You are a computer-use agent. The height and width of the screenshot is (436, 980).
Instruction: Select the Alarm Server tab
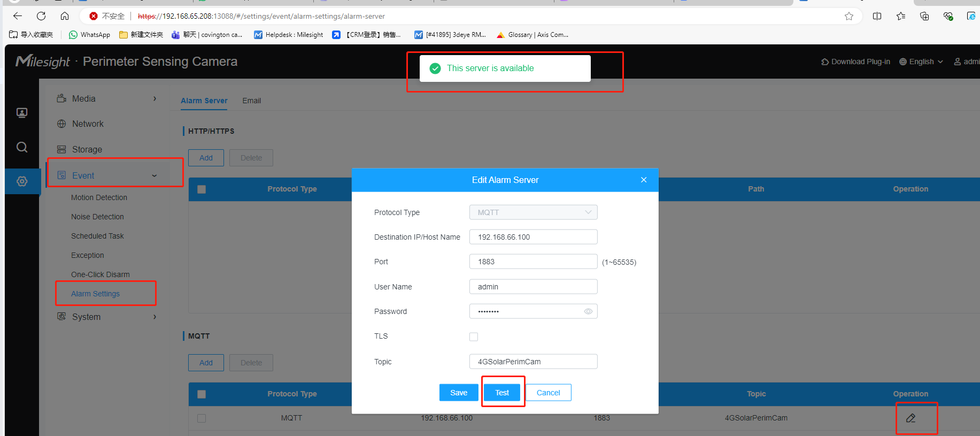(x=204, y=101)
